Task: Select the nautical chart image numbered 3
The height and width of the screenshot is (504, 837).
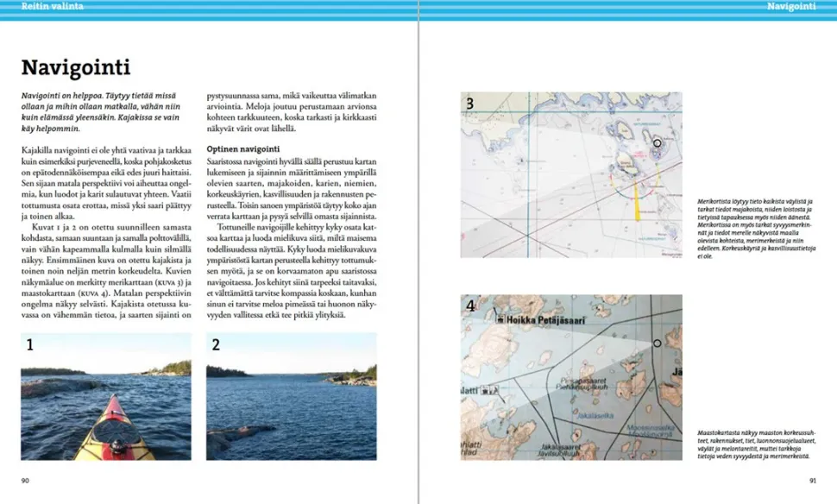Action: coord(571,174)
